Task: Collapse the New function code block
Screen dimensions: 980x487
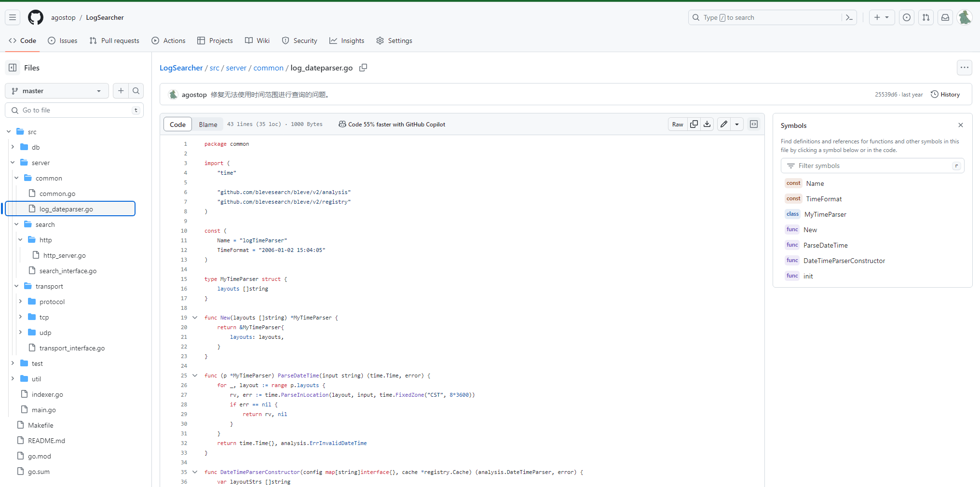Action: coord(195,318)
